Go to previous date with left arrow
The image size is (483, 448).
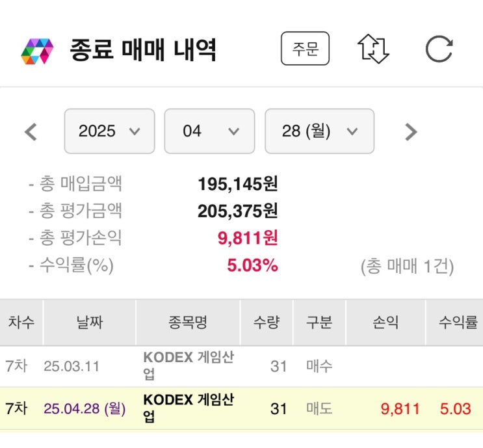pyautogui.click(x=31, y=132)
